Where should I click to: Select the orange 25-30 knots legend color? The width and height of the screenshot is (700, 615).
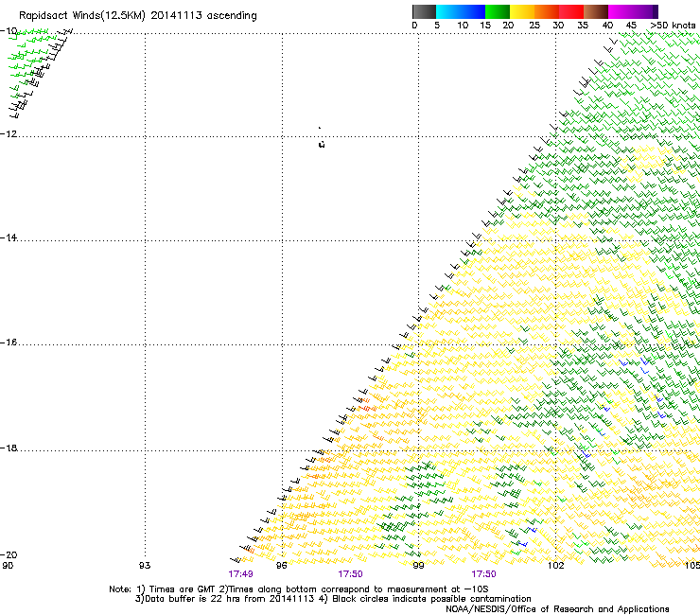pos(547,11)
